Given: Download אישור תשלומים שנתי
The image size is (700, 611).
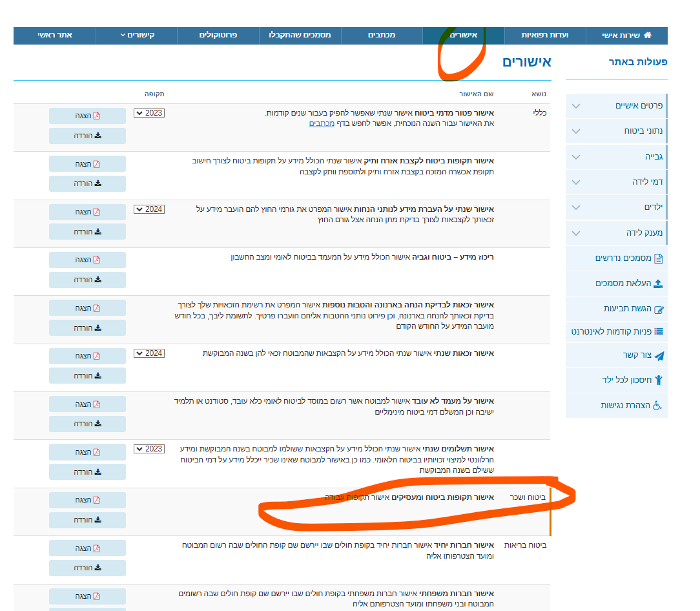Looking at the screenshot, I should tap(88, 472).
